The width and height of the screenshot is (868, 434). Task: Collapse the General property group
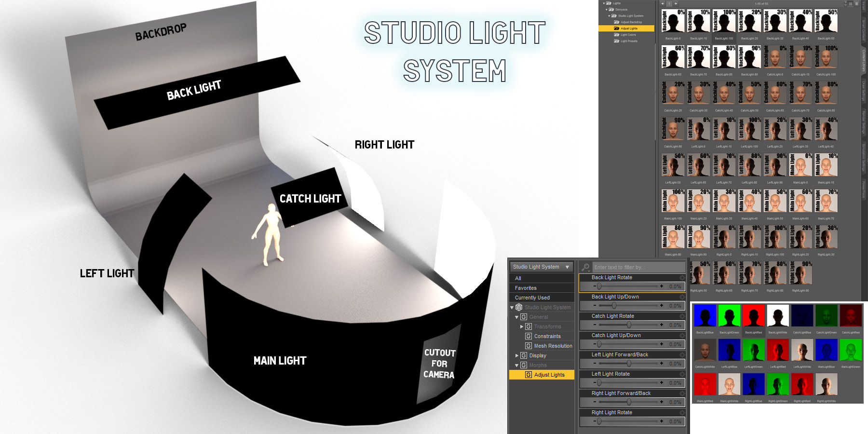517,317
